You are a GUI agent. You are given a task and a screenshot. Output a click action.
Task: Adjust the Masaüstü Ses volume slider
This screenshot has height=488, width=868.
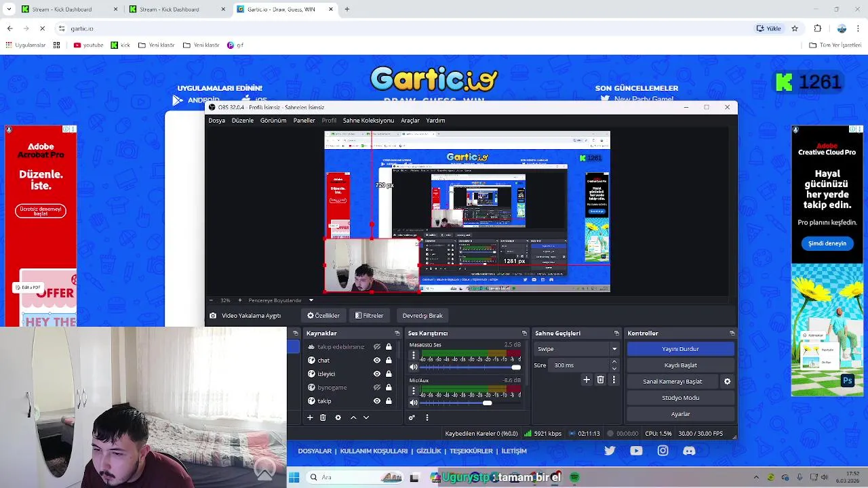point(471,367)
